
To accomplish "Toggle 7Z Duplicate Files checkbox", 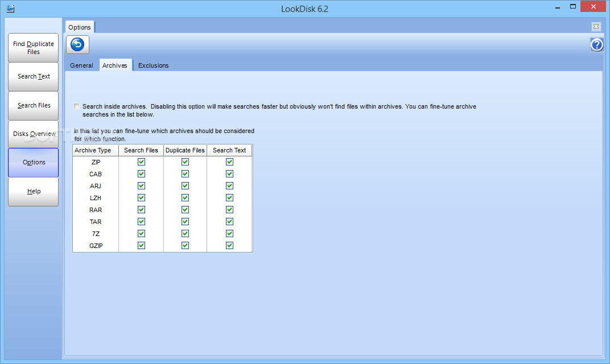I will pyautogui.click(x=185, y=233).
